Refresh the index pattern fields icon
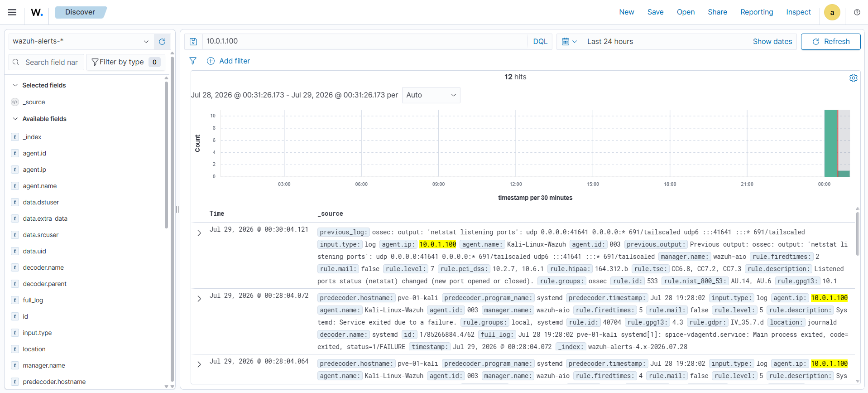The height and width of the screenshot is (393, 868). click(x=162, y=41)
